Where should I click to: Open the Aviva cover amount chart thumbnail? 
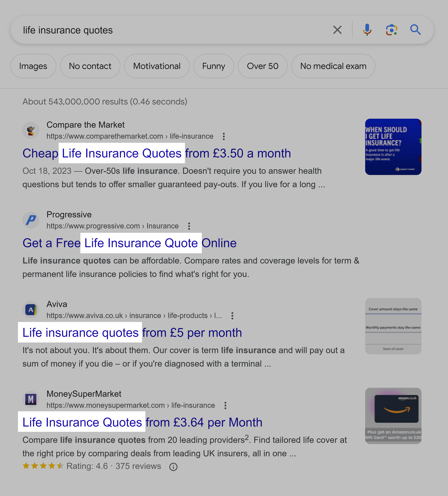tap(393, 326)
